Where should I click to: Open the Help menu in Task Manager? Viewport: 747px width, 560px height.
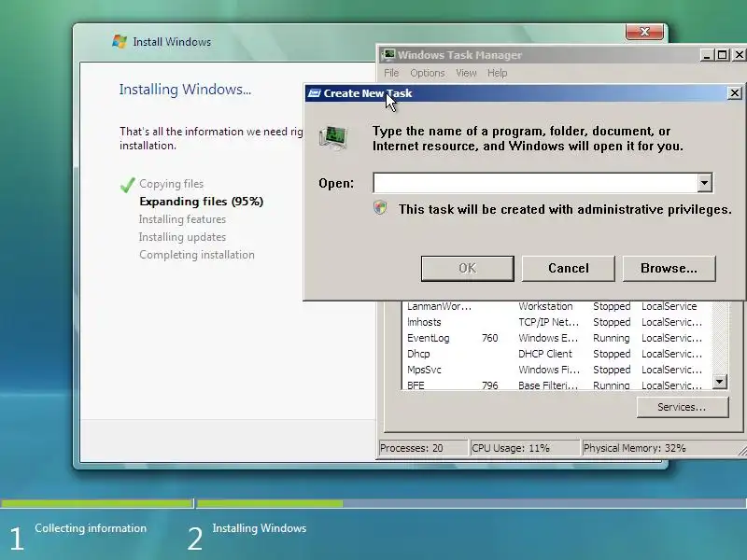(497, 73)
